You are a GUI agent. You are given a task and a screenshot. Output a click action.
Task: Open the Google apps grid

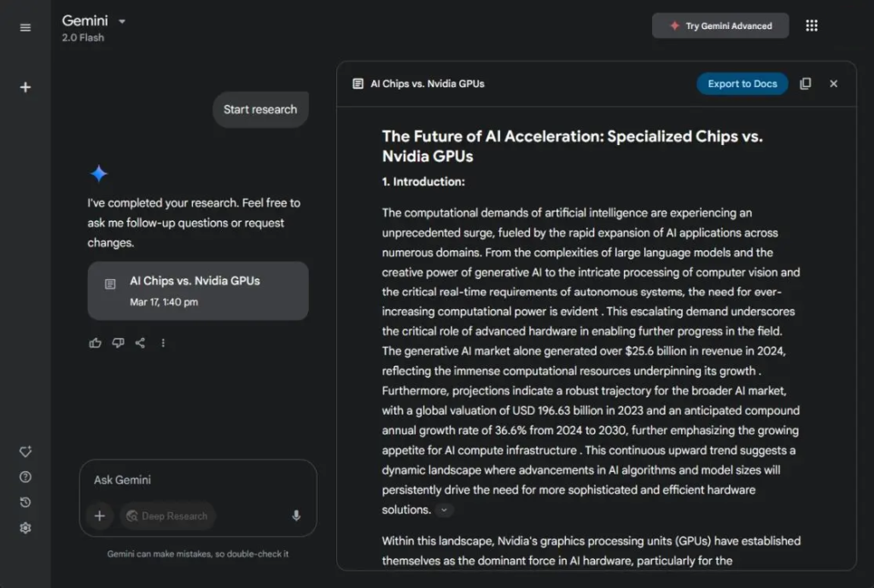pos(812,25)
